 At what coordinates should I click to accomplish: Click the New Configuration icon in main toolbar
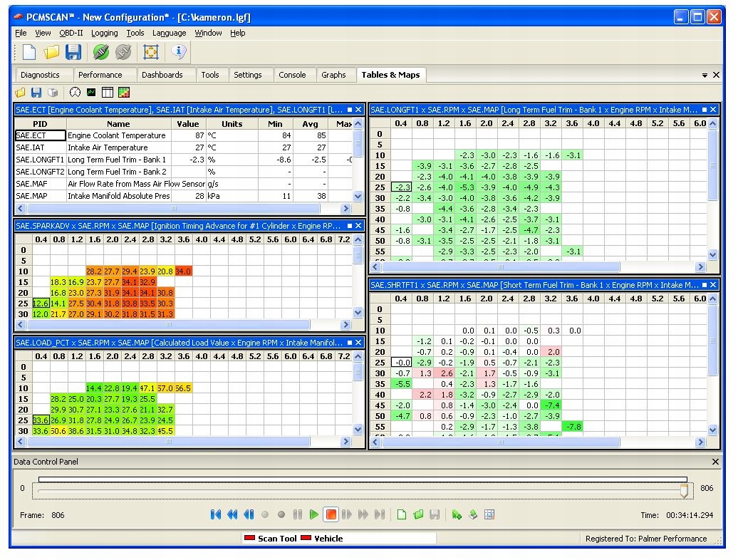pyautogui.click(x=28, y=52)
